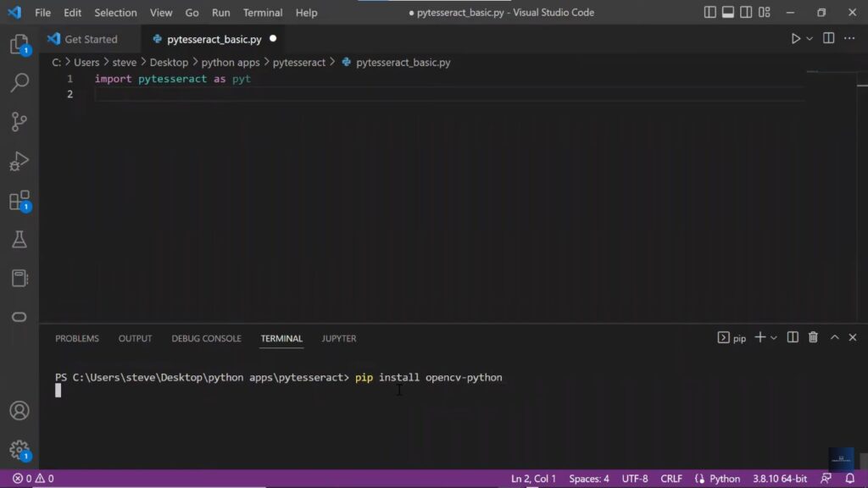Open the Accounts menu icon

click(x=19, y=411)
